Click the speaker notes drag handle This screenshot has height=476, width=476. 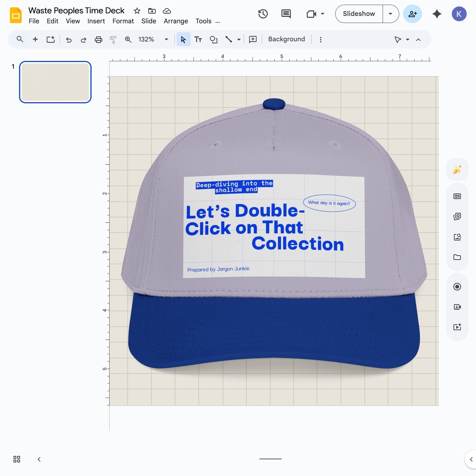270,459
